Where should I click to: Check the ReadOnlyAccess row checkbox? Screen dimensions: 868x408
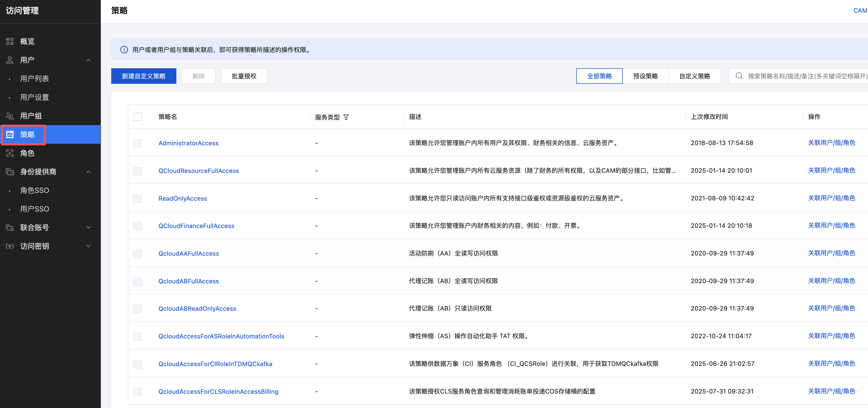click(138, 198)
